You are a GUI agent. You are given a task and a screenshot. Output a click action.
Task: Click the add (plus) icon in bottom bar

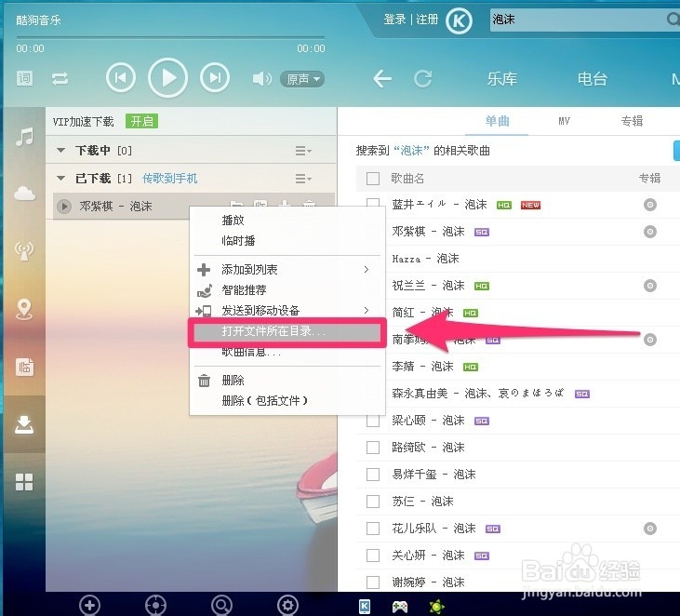[x=90, y=605]
